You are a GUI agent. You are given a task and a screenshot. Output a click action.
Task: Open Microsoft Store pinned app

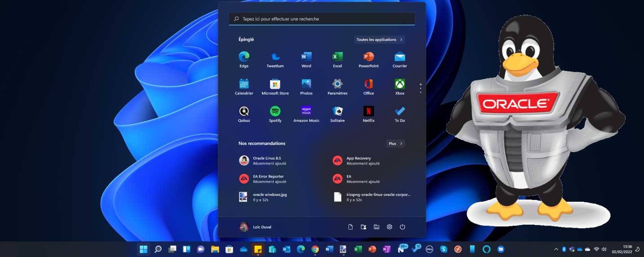[x=275, y=87]
